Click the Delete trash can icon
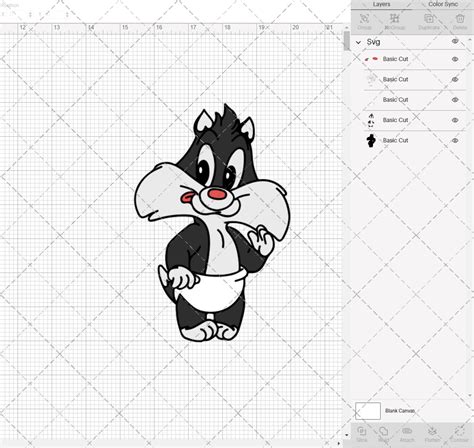 [x=460, y=18]
